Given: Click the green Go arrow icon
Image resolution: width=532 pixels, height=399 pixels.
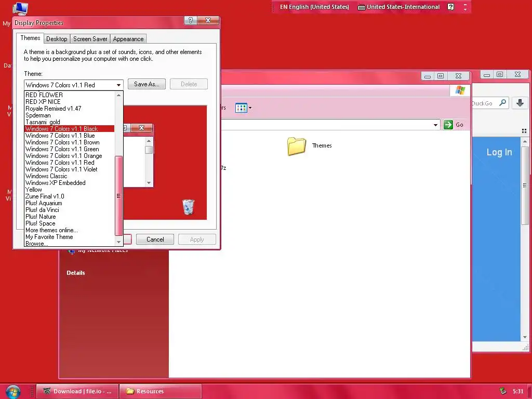Looking at the screenshot, I should pyautogui.click(x=448, y=125).
